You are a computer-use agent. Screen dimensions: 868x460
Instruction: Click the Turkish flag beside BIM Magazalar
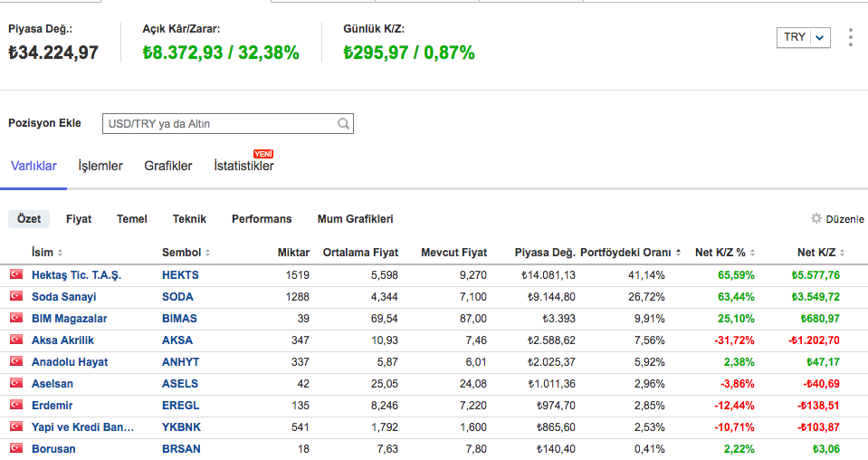pyautogui.click(x=16, y=317)
